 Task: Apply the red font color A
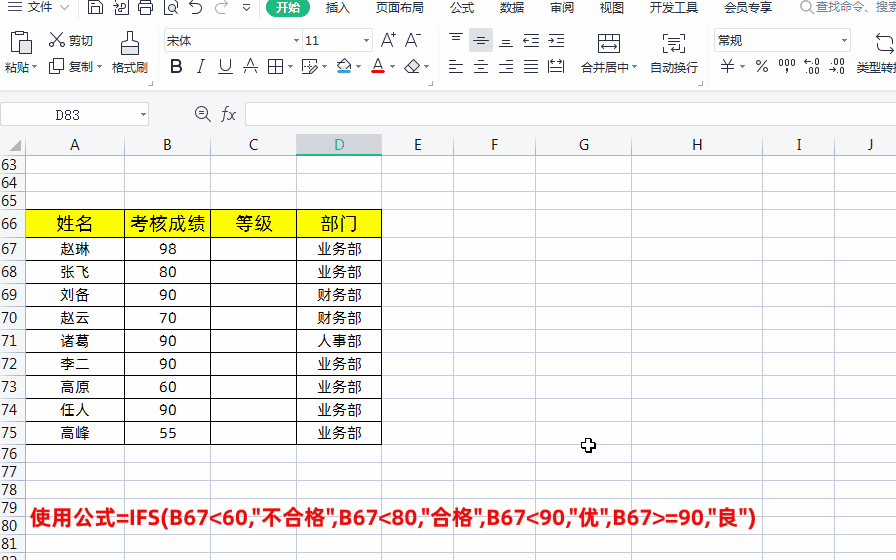[378, 66]
